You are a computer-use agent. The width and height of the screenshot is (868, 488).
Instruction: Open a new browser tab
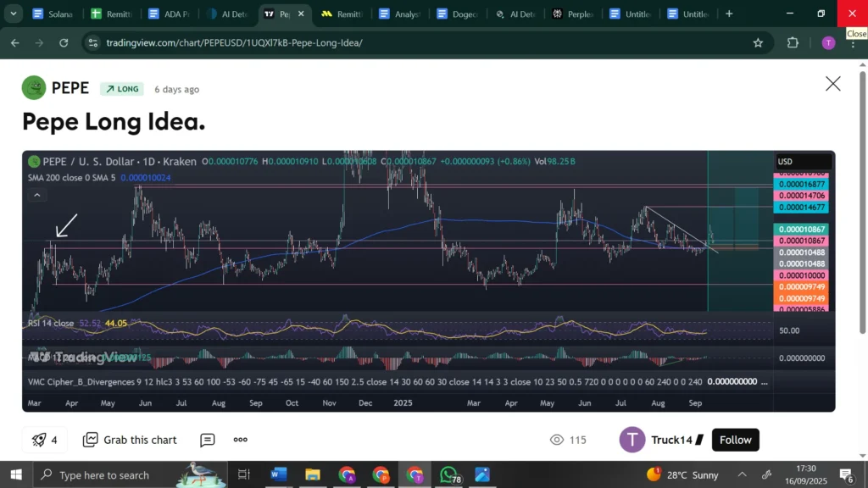tap(729, 14)
